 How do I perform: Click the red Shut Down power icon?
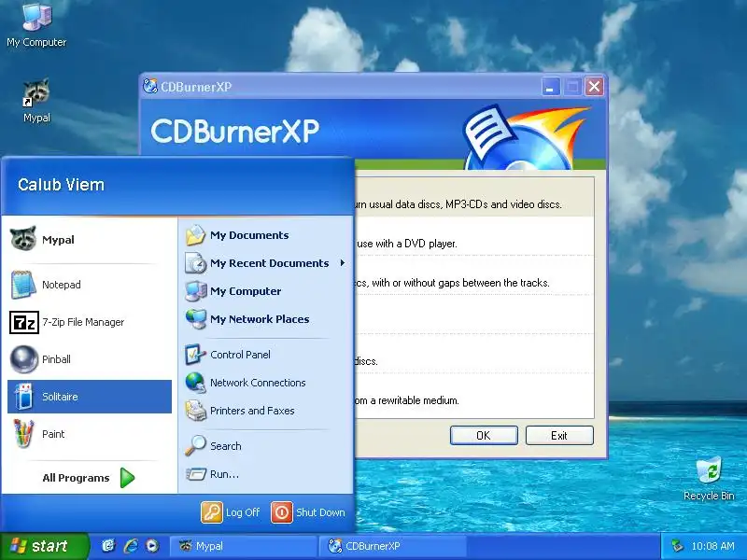click(282, 512)
